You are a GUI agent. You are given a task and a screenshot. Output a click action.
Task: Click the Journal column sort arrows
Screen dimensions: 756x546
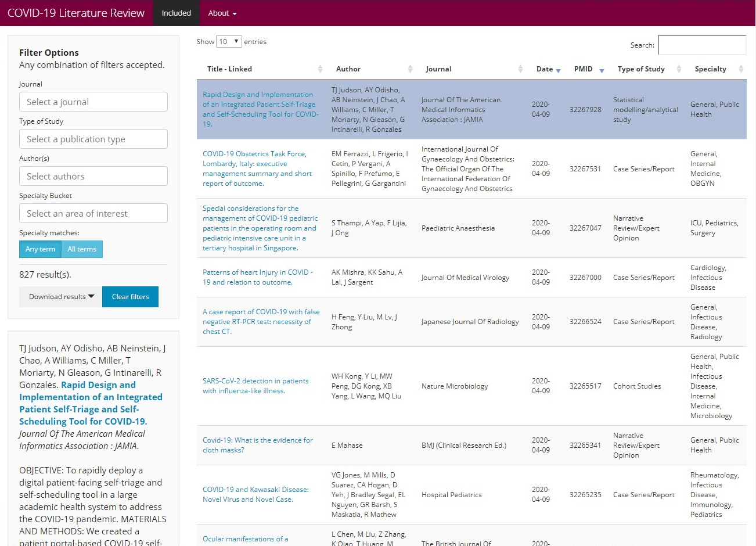pos(520,69)
